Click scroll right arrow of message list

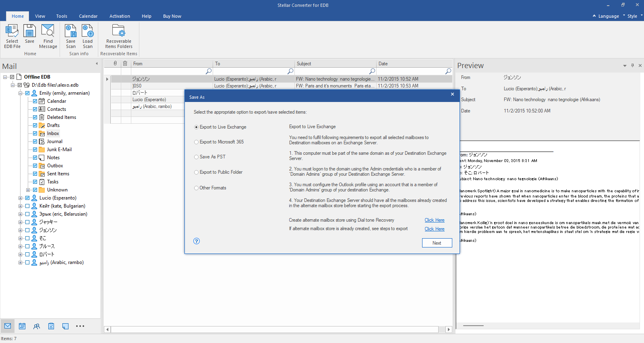coord(449,329)
